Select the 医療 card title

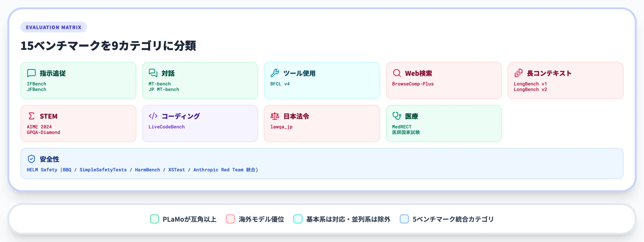coord(412,116)
